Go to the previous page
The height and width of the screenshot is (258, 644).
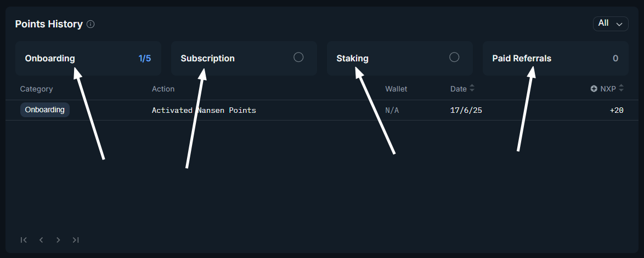[x=41, y=240]
